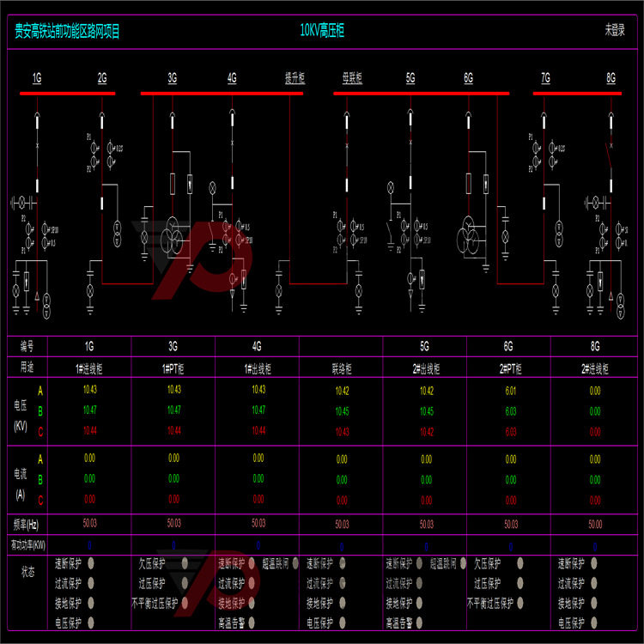Open the 7G cabinet label link
Viewport: 644px width, 644px height.
[545, 78]
